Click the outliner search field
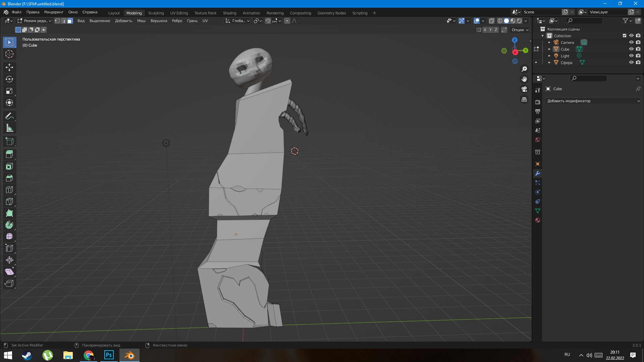 coord(584,21)
